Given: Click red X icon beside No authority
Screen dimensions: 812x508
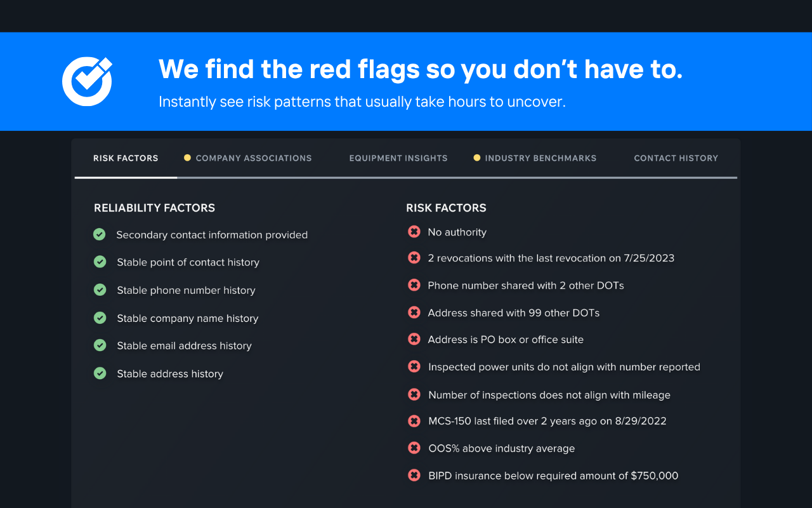Looking at the screenshot, I should click(x=414, y=232).
